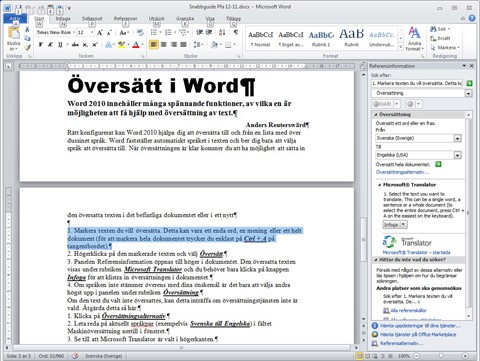The image size is (480, 361).
Task: Apply the yellow text highlight color
Action: point(121,44)
